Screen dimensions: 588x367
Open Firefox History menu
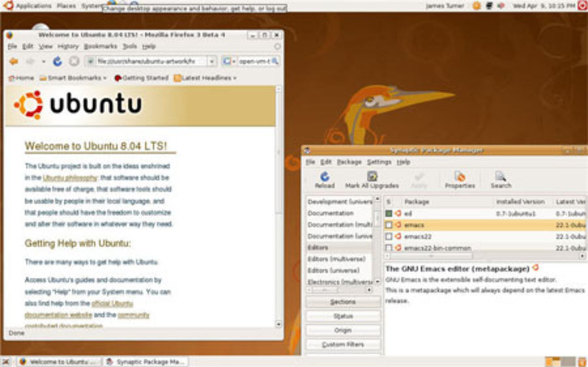(68, 46)
